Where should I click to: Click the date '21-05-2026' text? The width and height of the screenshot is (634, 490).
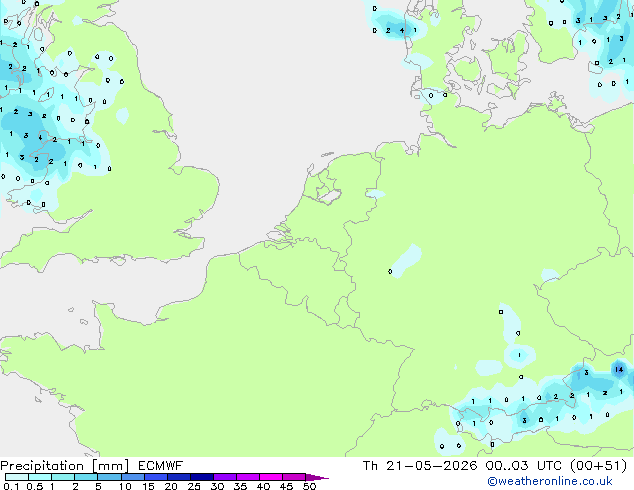[x=431, y=466]
